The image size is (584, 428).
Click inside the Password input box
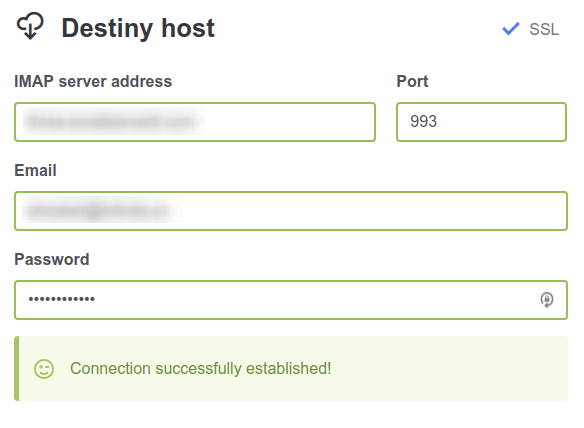click(x=291, y=300)
